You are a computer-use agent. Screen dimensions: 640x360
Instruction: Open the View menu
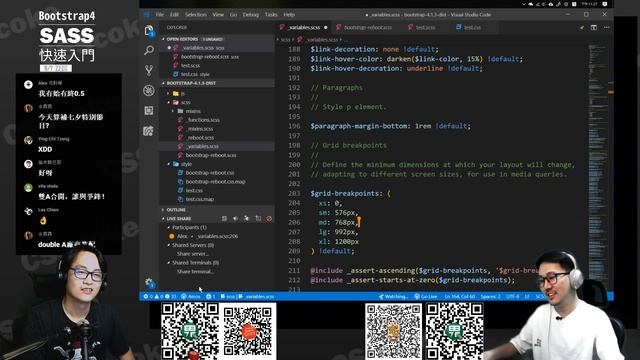218,15
